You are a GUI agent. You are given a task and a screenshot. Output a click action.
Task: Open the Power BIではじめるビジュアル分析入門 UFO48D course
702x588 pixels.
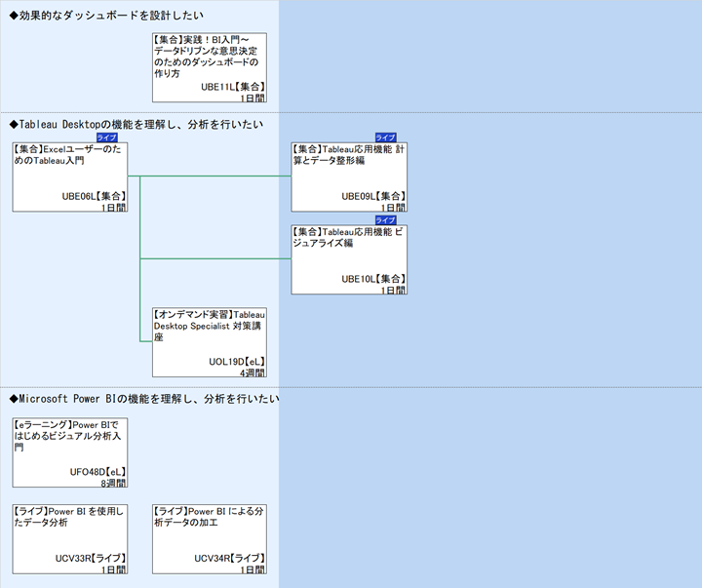(x=70, y=452)
